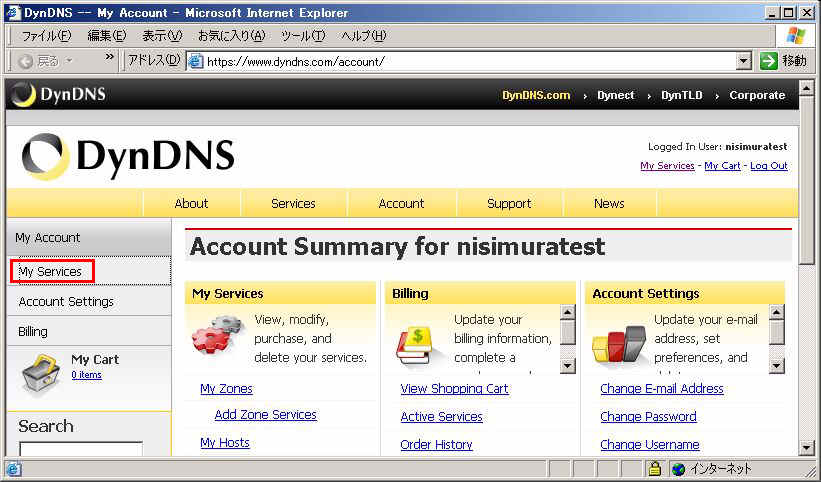
Task: Click the large DynDNS logo image
Action: (128, 156)
